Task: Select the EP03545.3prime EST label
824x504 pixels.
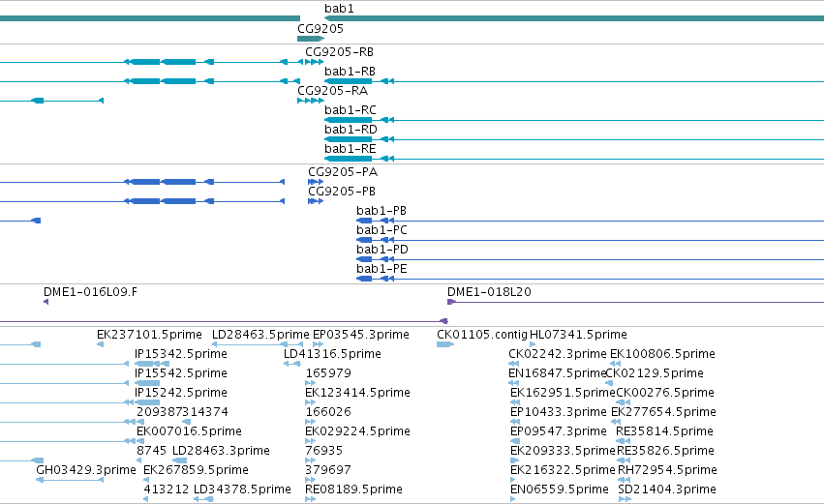Action: 360,335
